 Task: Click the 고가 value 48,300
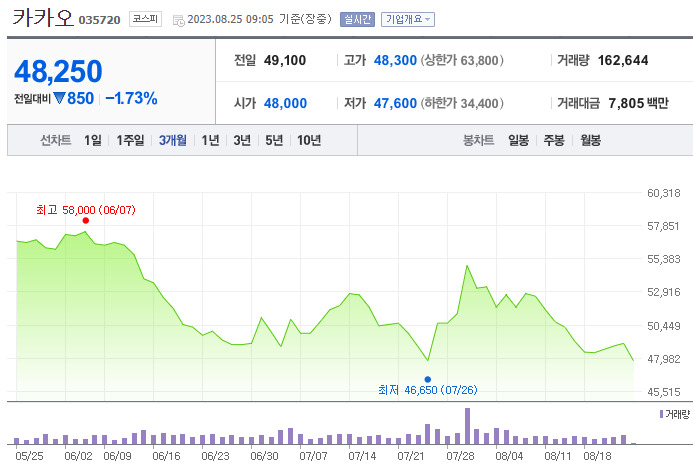(395, 60)
